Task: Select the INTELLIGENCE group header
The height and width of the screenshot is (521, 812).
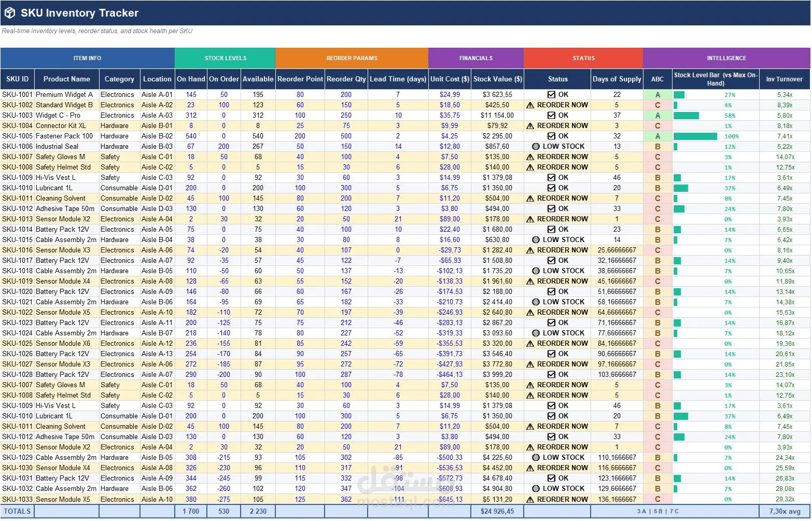Action: (726, 58)
